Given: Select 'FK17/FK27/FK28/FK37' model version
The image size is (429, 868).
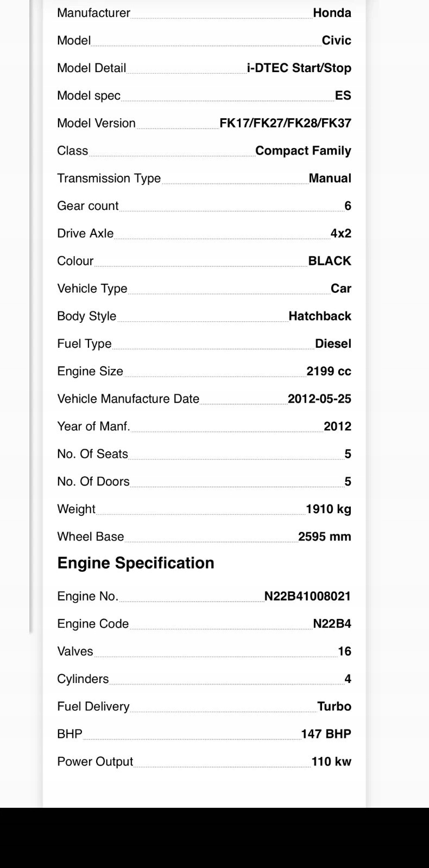Looking at the screenshot, I should 285,124.
